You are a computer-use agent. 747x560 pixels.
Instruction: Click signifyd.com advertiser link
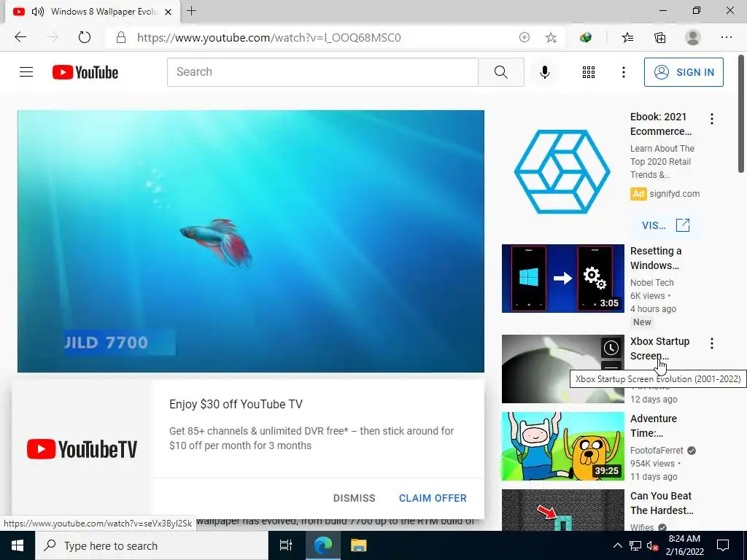point(675,194)
